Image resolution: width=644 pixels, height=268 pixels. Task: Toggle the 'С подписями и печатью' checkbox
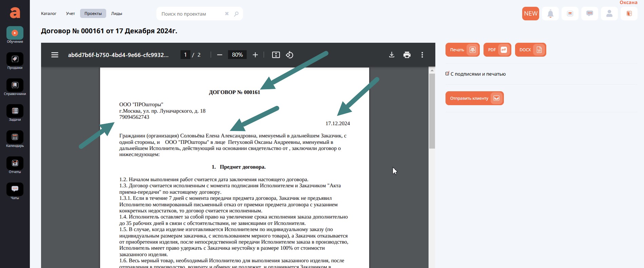(447, 74)
